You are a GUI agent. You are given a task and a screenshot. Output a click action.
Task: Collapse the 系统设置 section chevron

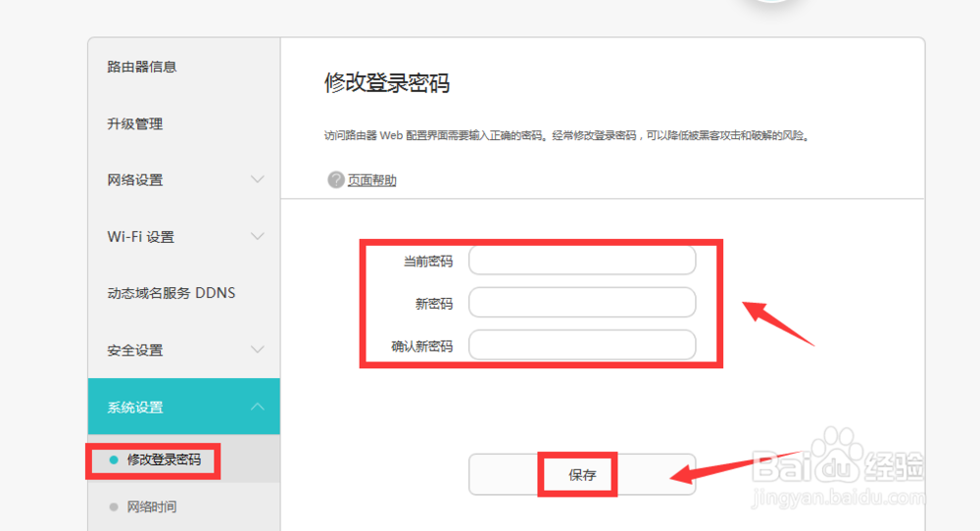258,407
